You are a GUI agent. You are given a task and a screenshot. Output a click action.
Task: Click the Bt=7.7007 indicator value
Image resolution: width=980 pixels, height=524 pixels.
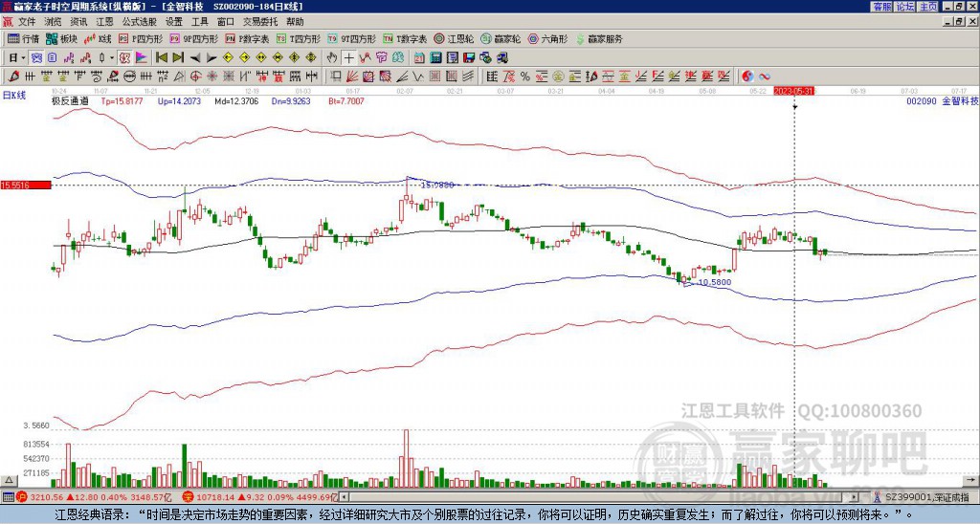(x=345, y=100)
